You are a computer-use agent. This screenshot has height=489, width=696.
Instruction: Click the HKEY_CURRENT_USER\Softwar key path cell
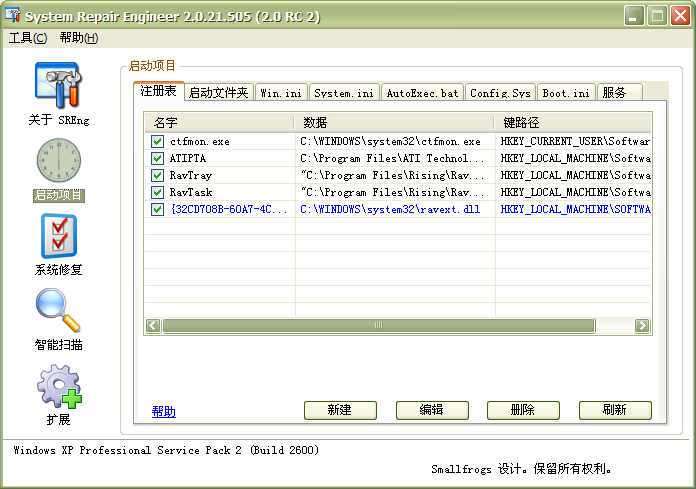coord(575,142)
